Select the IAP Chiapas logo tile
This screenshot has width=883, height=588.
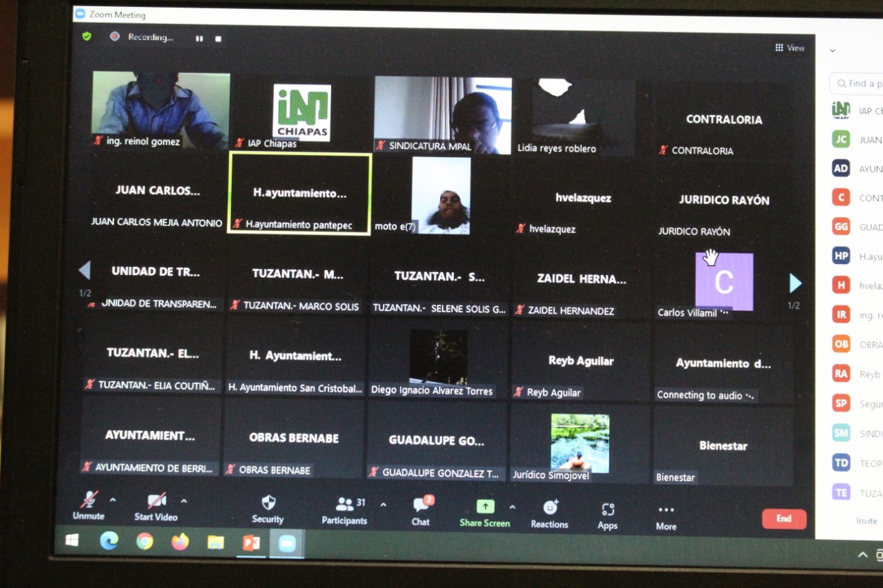click(301, 113)
